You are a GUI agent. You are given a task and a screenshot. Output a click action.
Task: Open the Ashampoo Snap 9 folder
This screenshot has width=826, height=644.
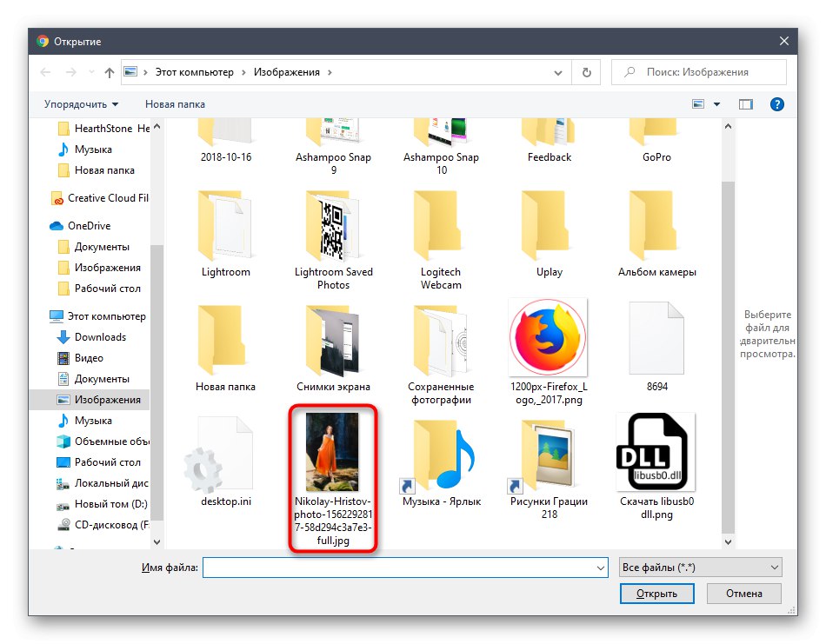click(333, 148)
